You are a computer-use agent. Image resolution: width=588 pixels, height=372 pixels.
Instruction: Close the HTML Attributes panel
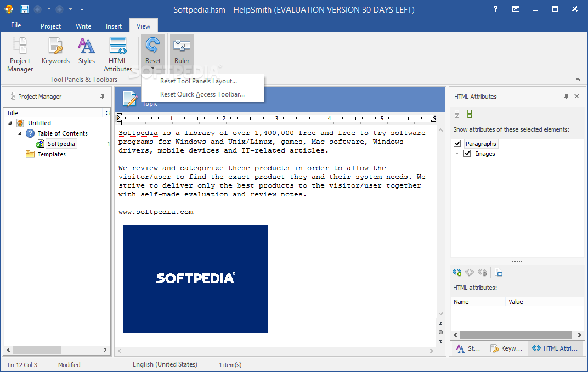[x=576, y=97]
